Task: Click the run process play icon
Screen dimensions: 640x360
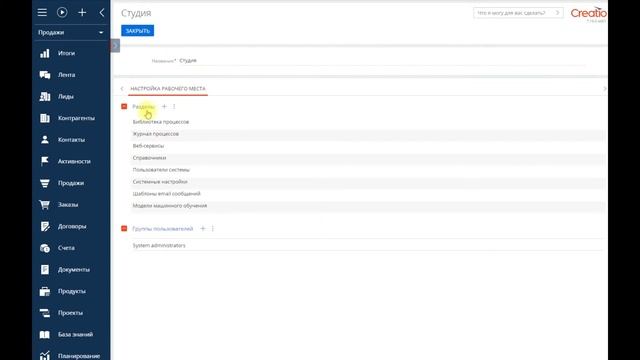Action: click(x=62, y=13)
